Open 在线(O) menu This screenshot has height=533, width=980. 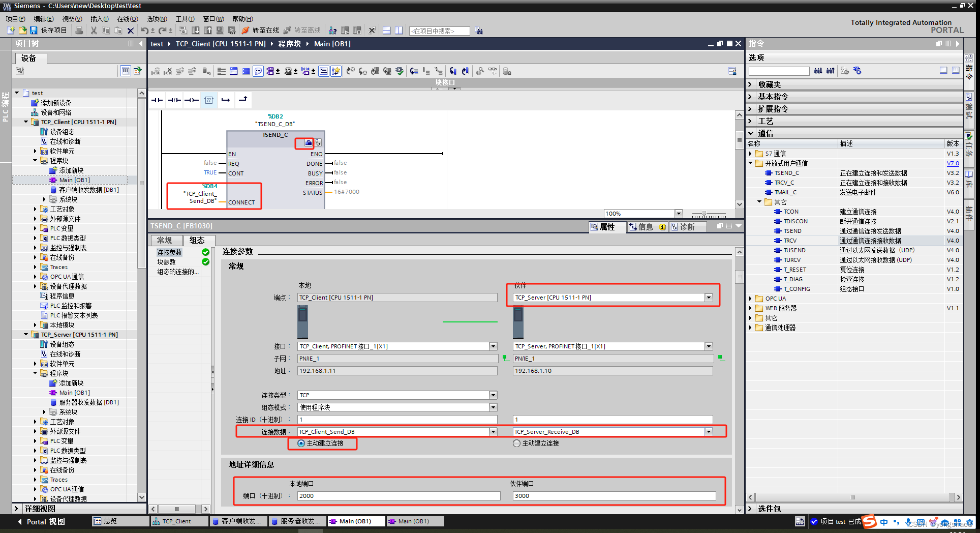[x=128, y=19]
